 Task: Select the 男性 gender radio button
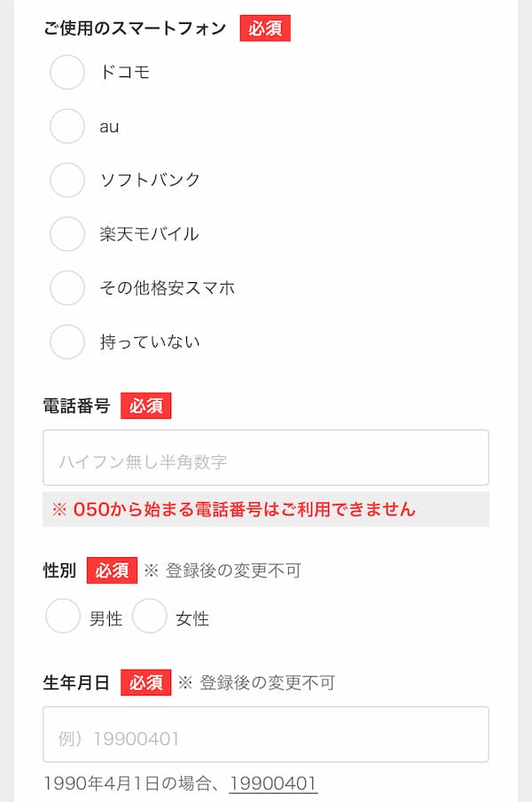(x=63, y=617)
